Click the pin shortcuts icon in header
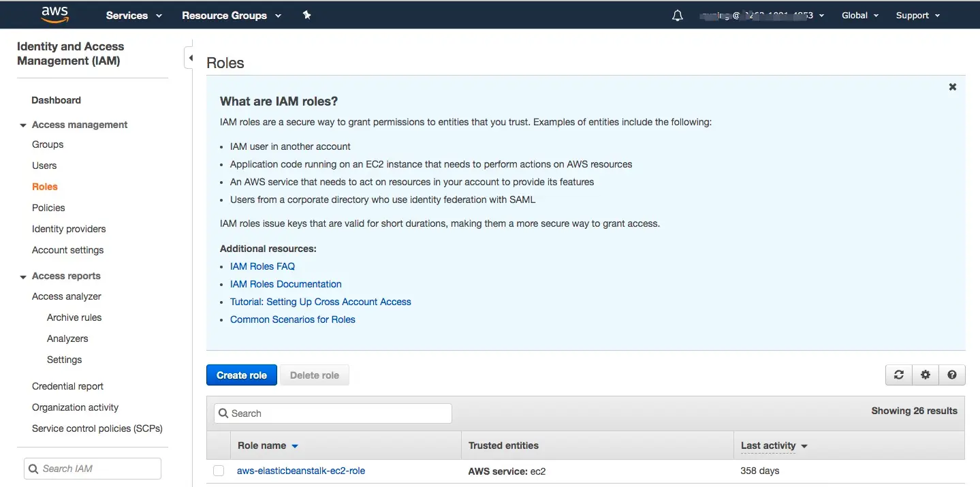The height and width of the screenshot is (487, 980). pyautogui.click(x=307, y=15)
